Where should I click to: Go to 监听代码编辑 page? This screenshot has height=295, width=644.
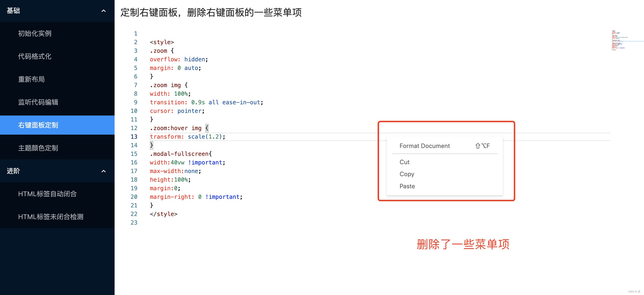(38, 102)
